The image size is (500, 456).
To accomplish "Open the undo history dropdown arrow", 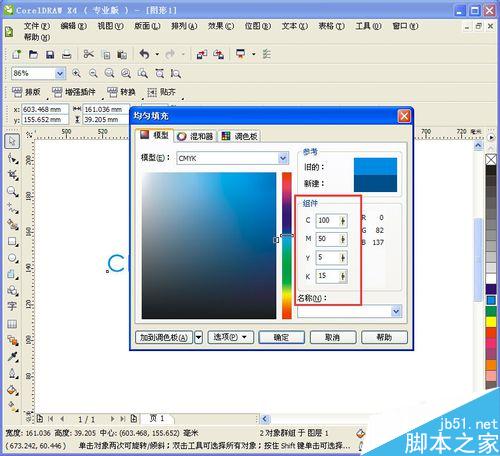I will (x=157, y=54).
